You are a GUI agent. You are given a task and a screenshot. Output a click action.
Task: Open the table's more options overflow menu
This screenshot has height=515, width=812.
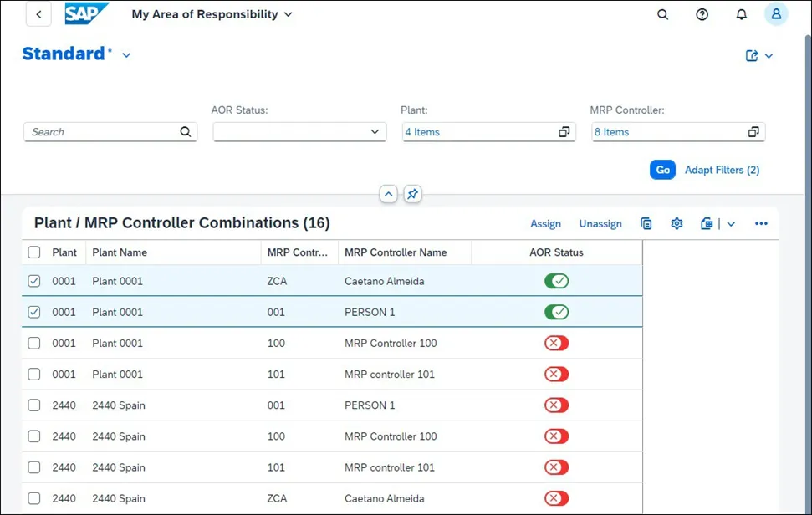(761, 223)
